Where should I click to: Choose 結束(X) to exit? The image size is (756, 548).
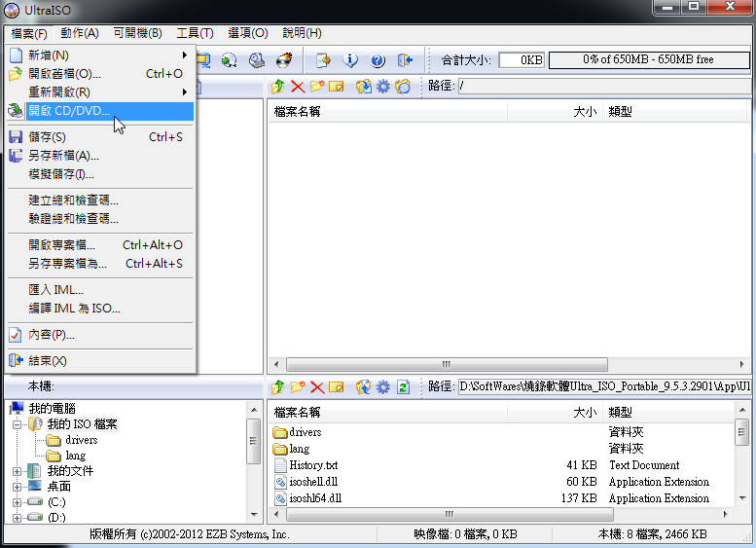coord(100,361)
